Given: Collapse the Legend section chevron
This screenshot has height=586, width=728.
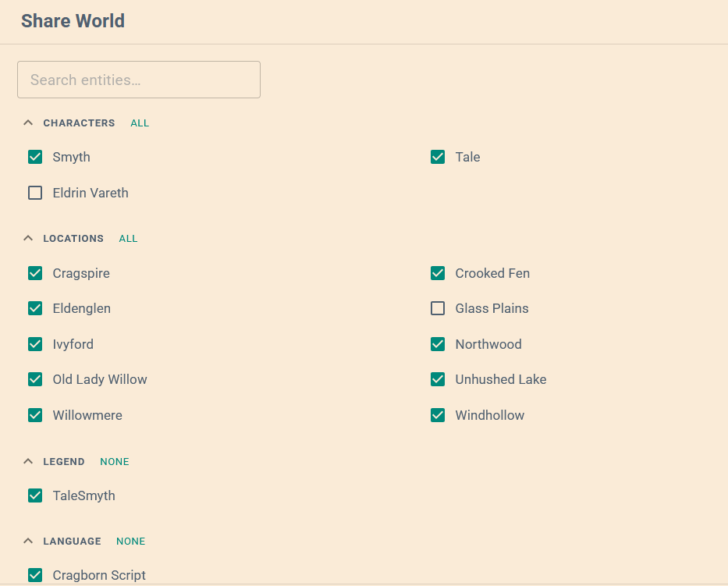Looking at the screenshot, I should tap(28, 461).
